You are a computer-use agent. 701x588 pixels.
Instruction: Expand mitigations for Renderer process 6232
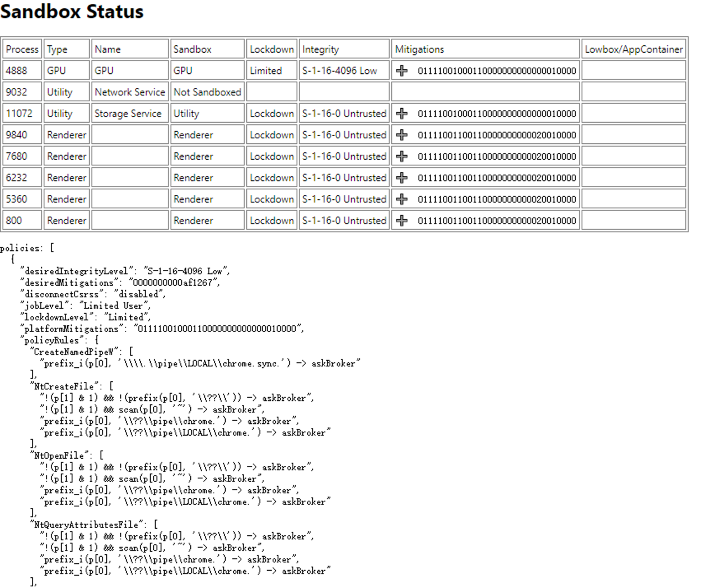tap(402, 178)
